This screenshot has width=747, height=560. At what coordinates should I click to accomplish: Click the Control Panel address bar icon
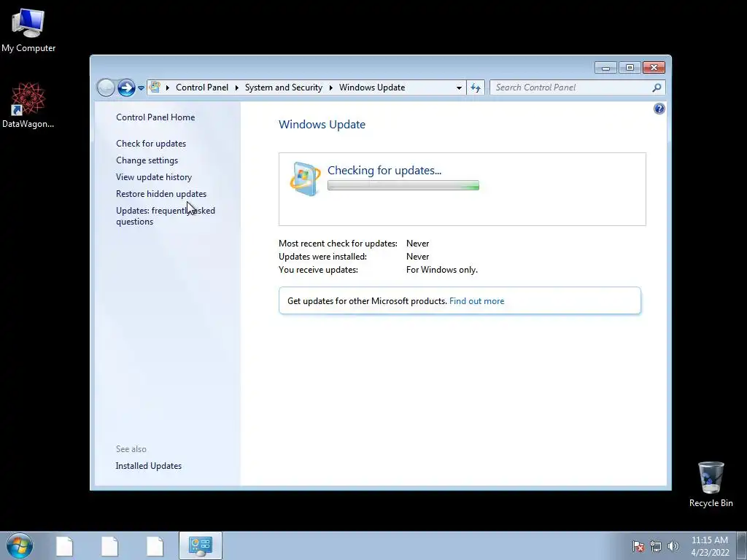click(155, 87)
